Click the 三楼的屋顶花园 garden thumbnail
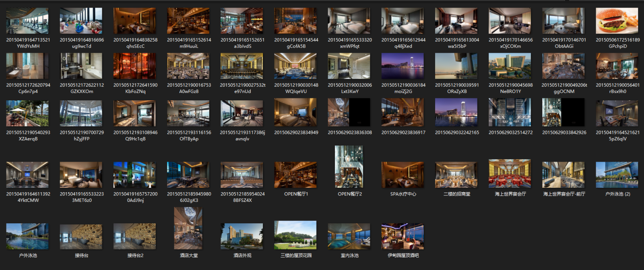The height and width of the screenshot is (270, 644). click(x=295, y=235)
